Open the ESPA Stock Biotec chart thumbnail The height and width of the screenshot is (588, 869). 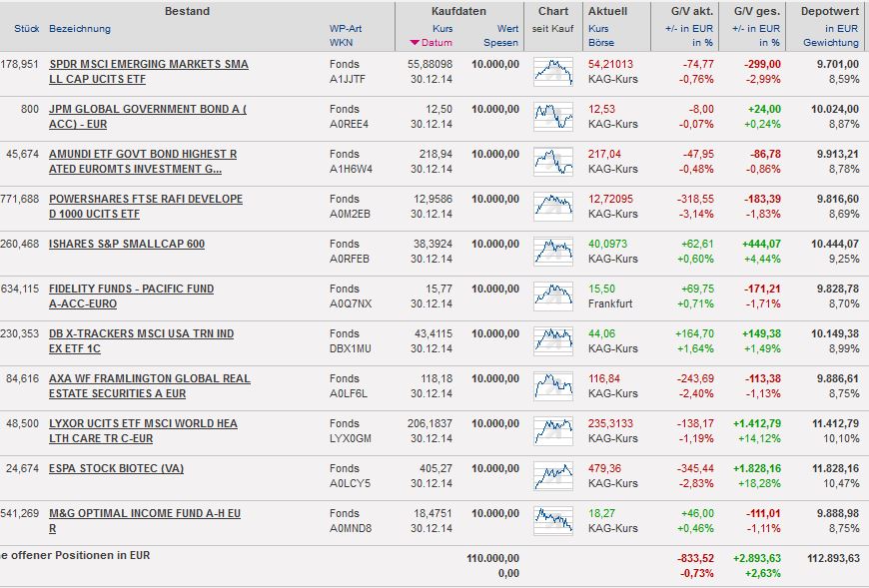pyautogui.click(x=553, y=476)
